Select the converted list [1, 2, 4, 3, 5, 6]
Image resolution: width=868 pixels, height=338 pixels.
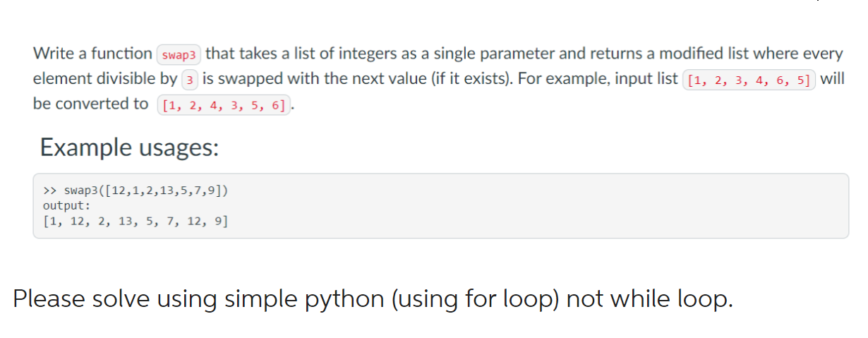(224, 106)
